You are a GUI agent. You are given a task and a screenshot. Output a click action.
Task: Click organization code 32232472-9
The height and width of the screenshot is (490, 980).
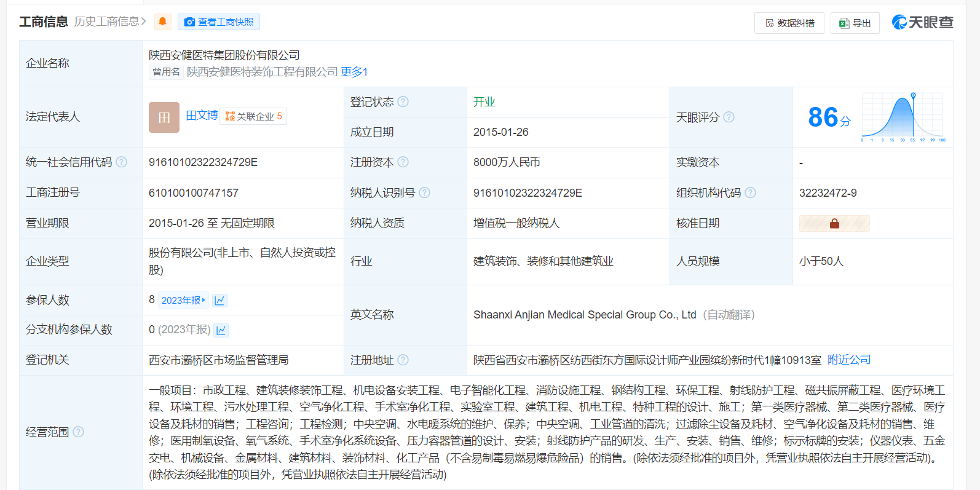tap(828, 193)
